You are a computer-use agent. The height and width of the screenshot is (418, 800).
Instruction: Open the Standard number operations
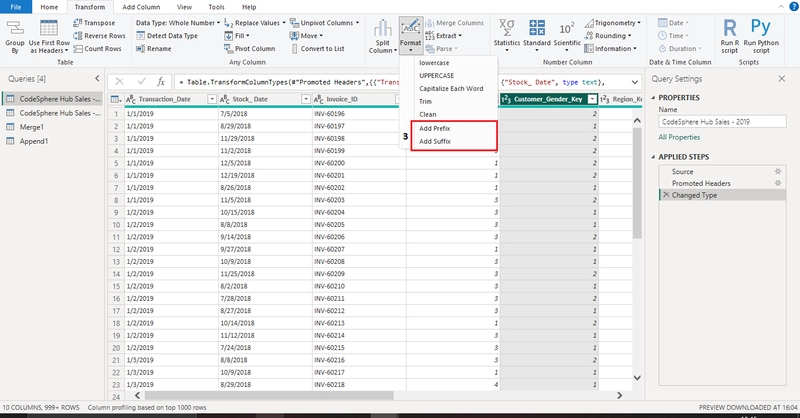tap(537, 36)
